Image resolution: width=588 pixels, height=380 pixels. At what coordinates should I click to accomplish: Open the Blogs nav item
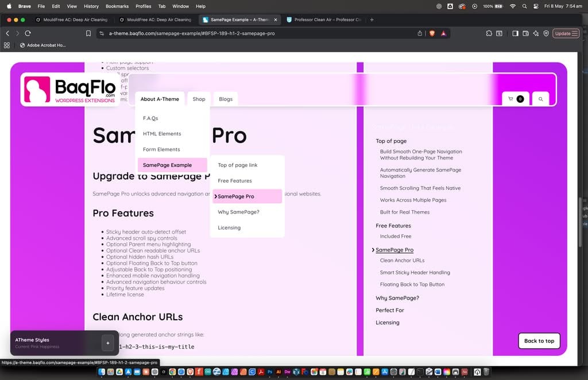(x=226, y=99)
